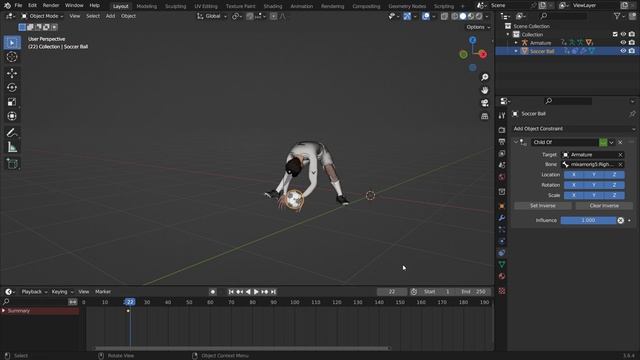Choose the Add Cube tool

[x=12, y=164]
